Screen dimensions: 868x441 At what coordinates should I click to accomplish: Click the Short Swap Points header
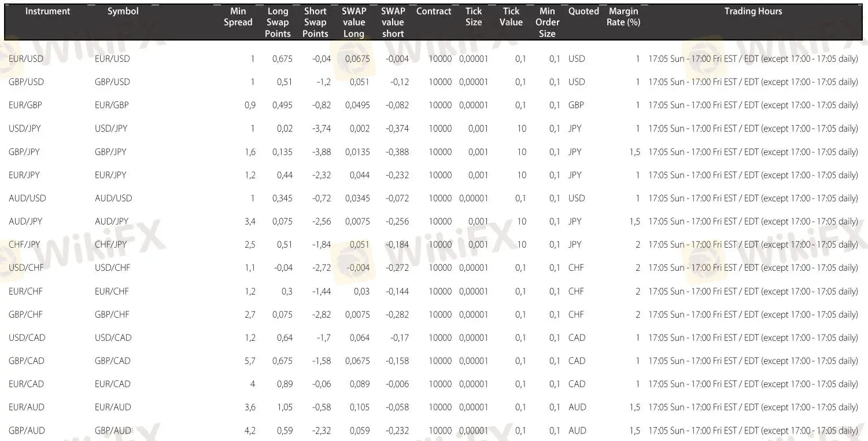(315, 22)
